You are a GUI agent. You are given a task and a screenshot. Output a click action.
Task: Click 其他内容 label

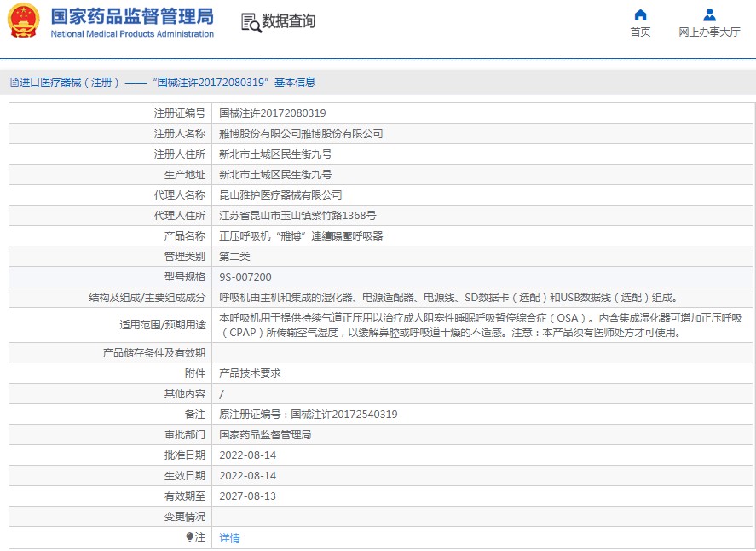(185, 394)
